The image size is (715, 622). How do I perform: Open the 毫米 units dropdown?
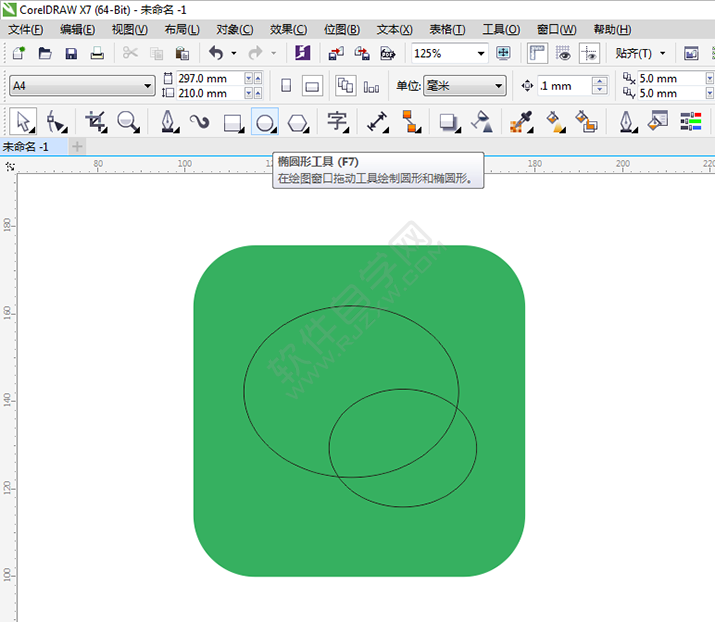coord(496,86)
